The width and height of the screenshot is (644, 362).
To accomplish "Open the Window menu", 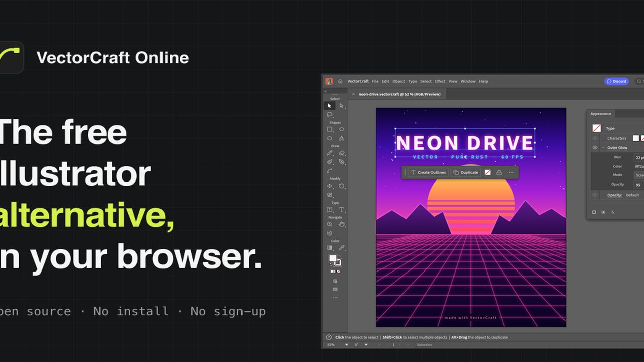I will (468, 81).
